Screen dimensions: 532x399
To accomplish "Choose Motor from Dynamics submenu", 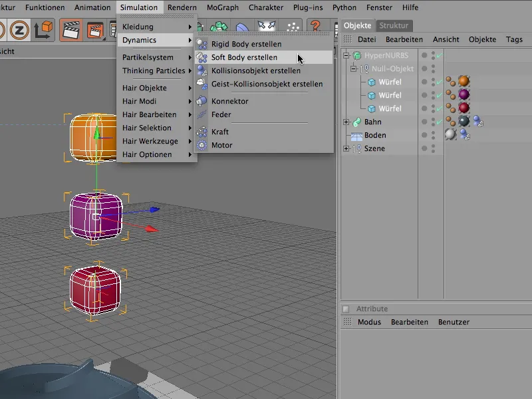I will click(263, 145).
